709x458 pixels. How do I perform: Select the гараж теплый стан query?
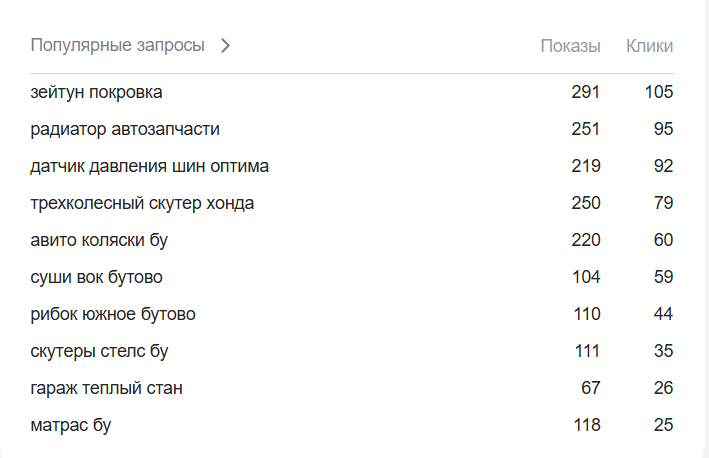[106, 388]
